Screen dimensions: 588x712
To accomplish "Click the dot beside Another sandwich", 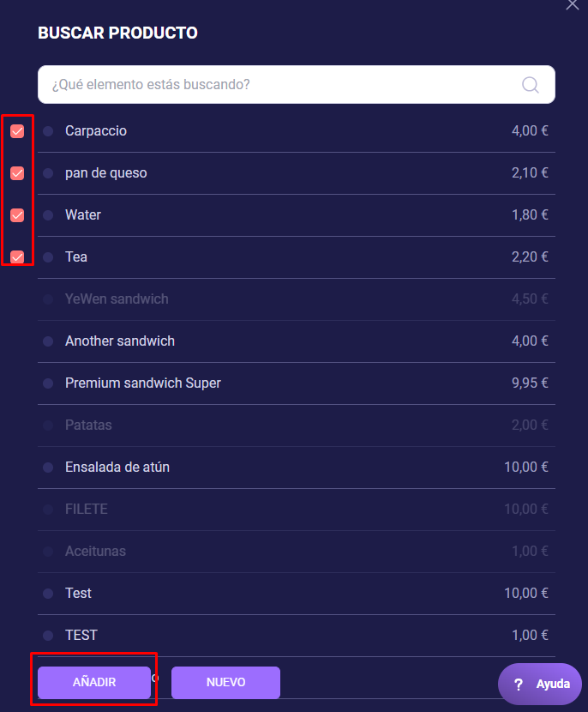I will [x=48, y=341].
